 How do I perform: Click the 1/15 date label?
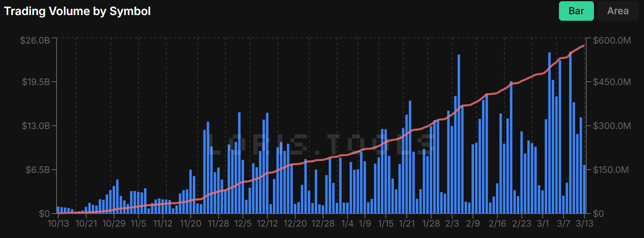tap(386, 225)
